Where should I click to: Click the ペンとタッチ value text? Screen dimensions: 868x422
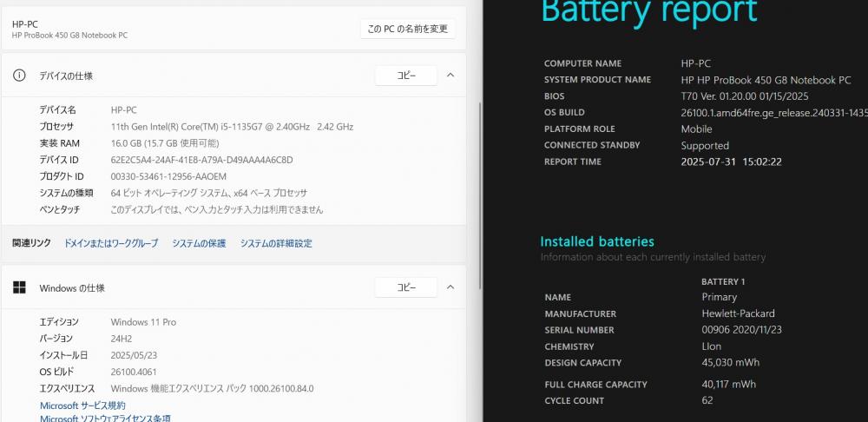point(216,210)
